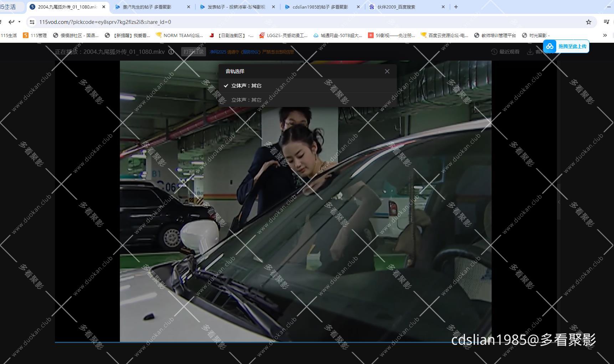
Task: Expand the back-history dropdown arrow
Action: (x=20, y=22)
